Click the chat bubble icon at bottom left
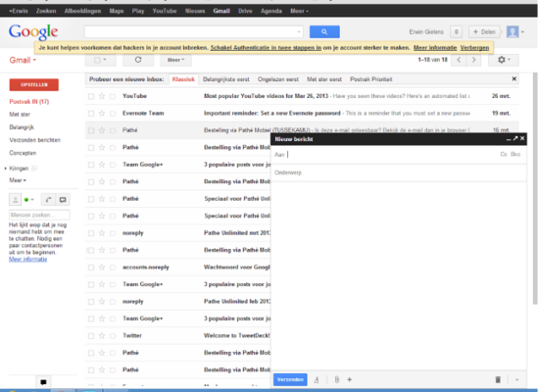 pos(43,382)
